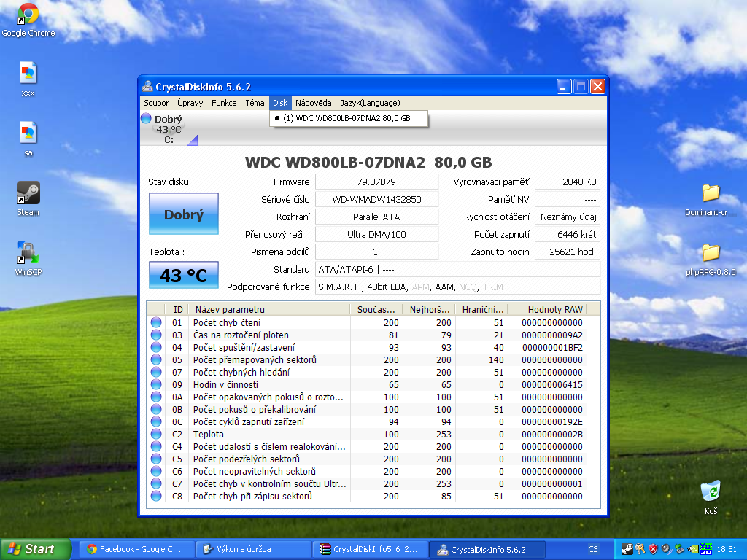
Task: Select the WinSCP desktop shortcut
Action: pos(28,259)
